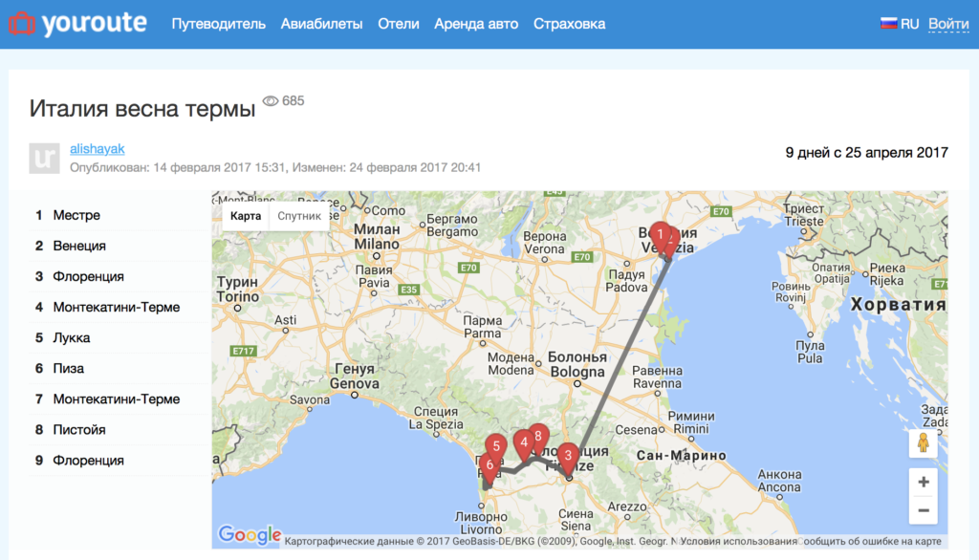979x560 pixels.
Task: Click map marker 8 for Pistoia
Action: pos(538,438)
